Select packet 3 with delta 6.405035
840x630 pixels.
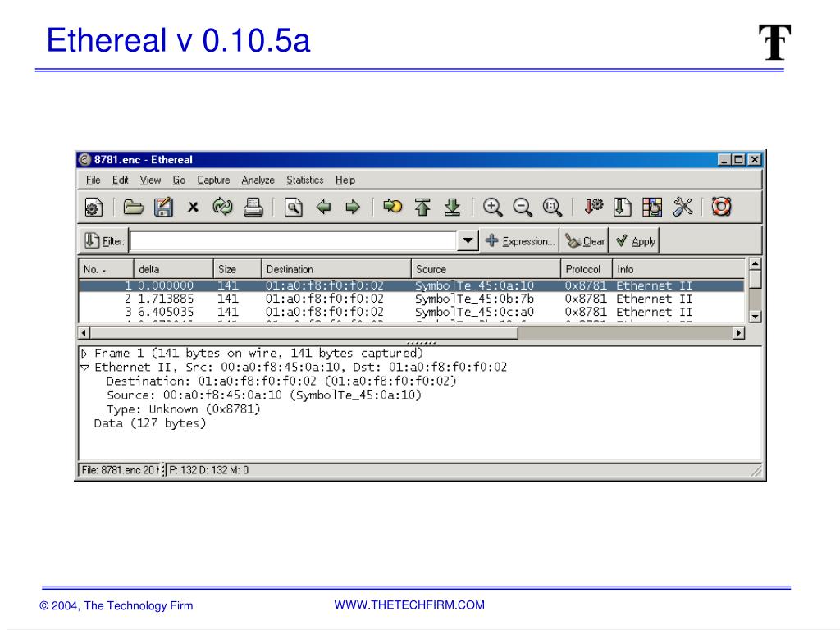pos(412,312)
